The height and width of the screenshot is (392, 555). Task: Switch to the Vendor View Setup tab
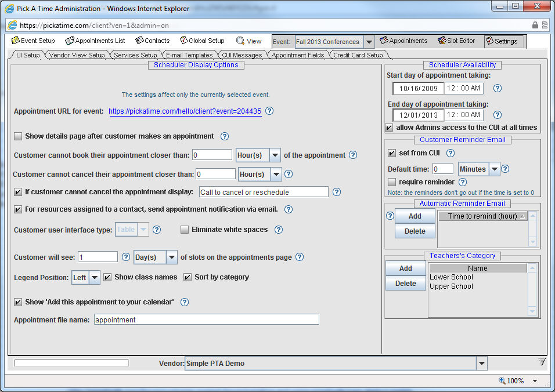pos(77,55)
